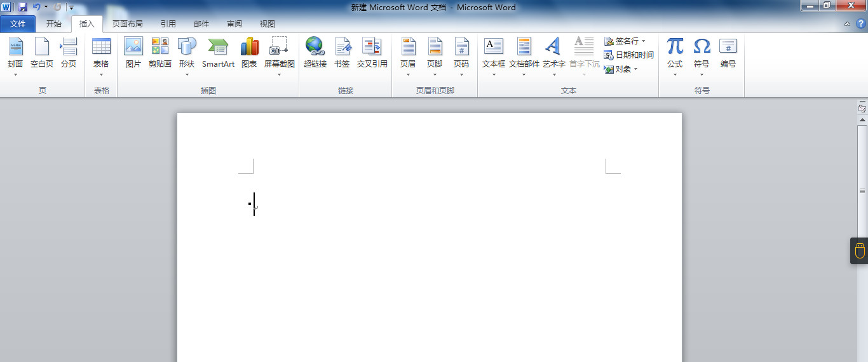Insert a chart (图表)

249,53
